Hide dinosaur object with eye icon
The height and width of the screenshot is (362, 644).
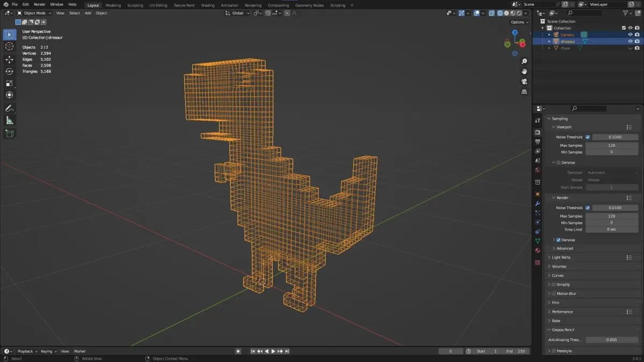pyautogui.click(x=631, y=41)
